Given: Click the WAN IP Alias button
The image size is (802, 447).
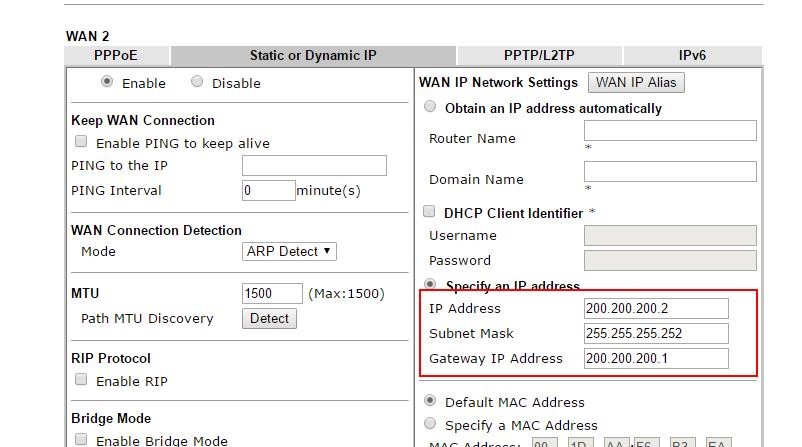Looking at the screenshot, I should pyautogui.click(x=636, y=82).
